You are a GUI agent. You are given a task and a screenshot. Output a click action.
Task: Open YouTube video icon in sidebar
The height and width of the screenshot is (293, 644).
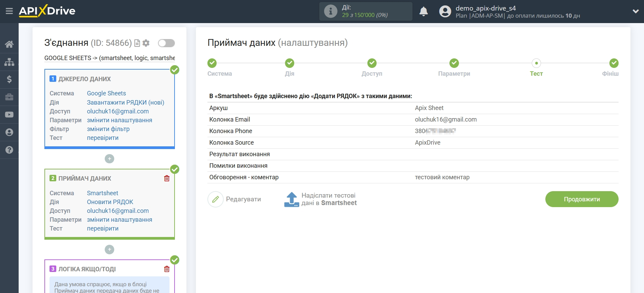pos(9,115)
